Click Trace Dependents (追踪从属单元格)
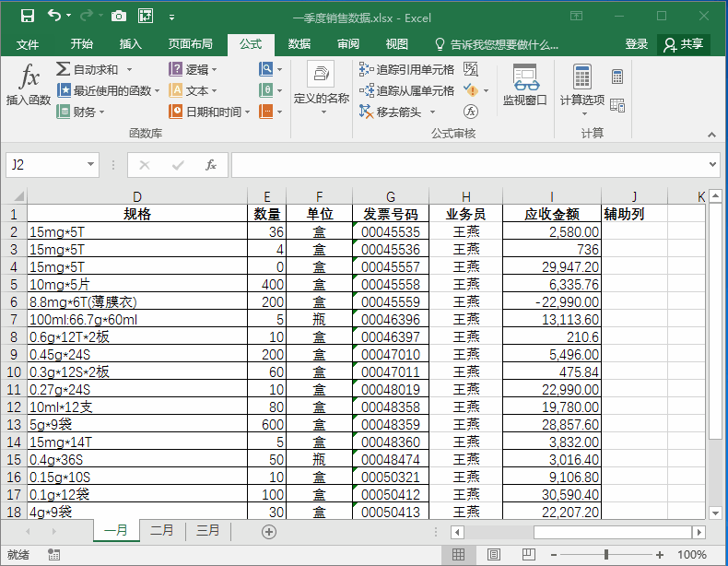 [406, 90]
